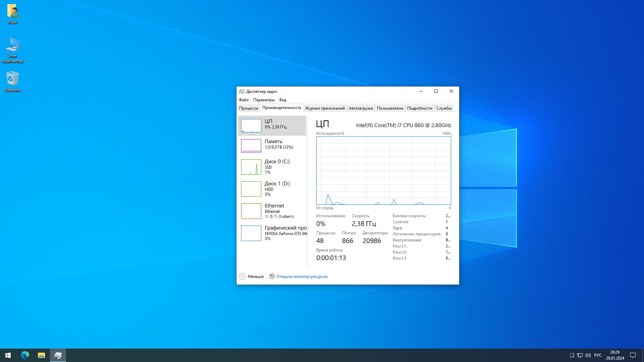Click the Windows Start button

click(x=8, y=355)
